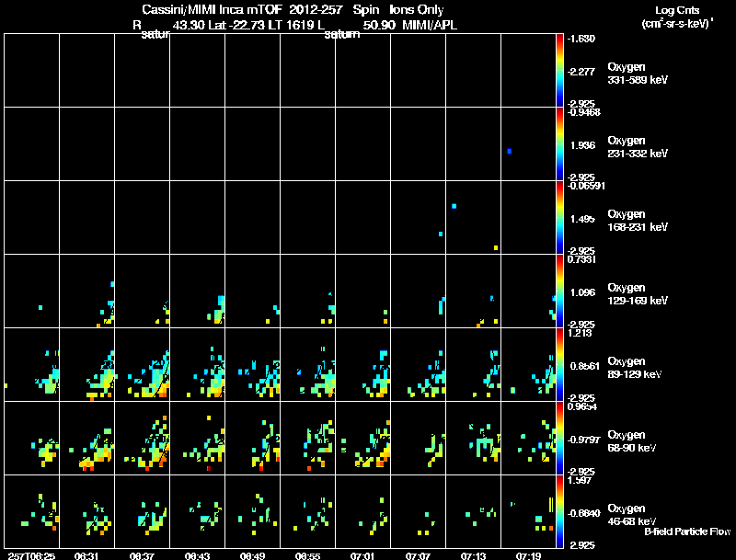This screenshot has width=736, height=560.
Task: Click the color scale bar beside Oxygen 331-589 keV
Action: click(559, 71)
